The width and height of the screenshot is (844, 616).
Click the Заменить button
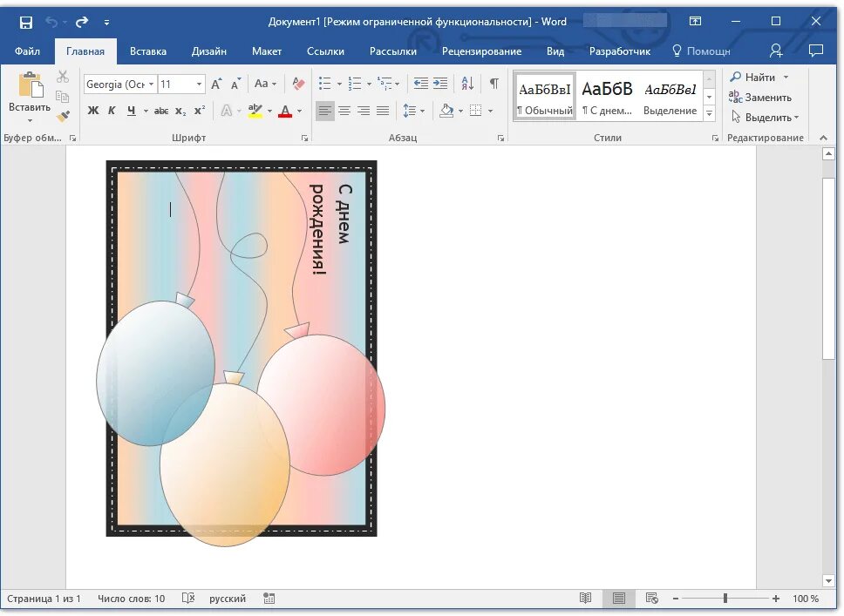tap(760, 98)
